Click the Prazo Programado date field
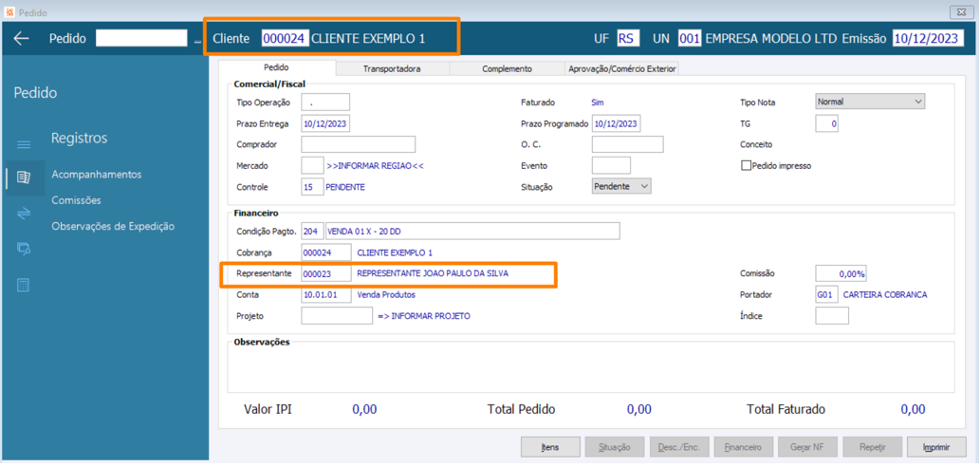 click(617, 123)
